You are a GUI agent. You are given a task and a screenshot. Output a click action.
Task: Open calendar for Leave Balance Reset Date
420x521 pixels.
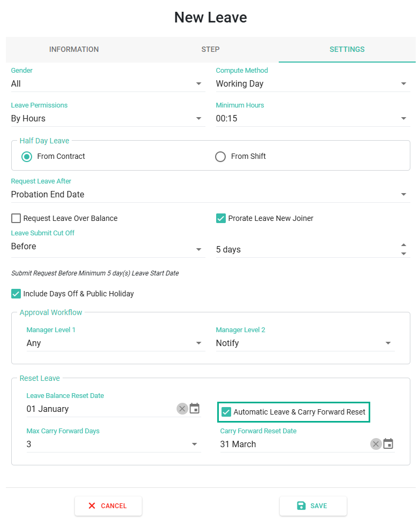pos(195,409)
